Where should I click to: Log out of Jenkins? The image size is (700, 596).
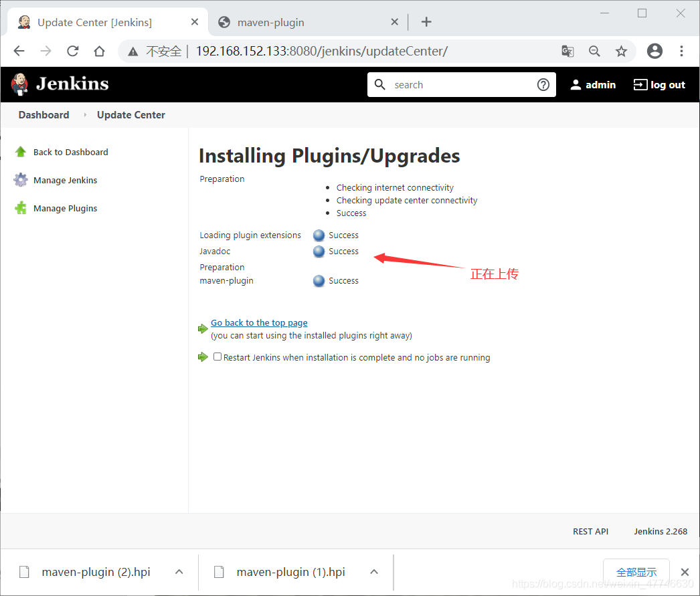pyautogui.click(x=659, y=85)
